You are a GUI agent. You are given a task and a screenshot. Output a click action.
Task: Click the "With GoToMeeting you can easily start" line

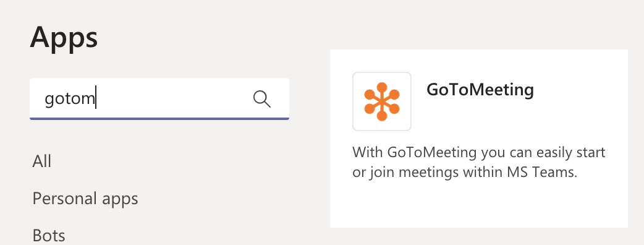click(x=479, y=153)
